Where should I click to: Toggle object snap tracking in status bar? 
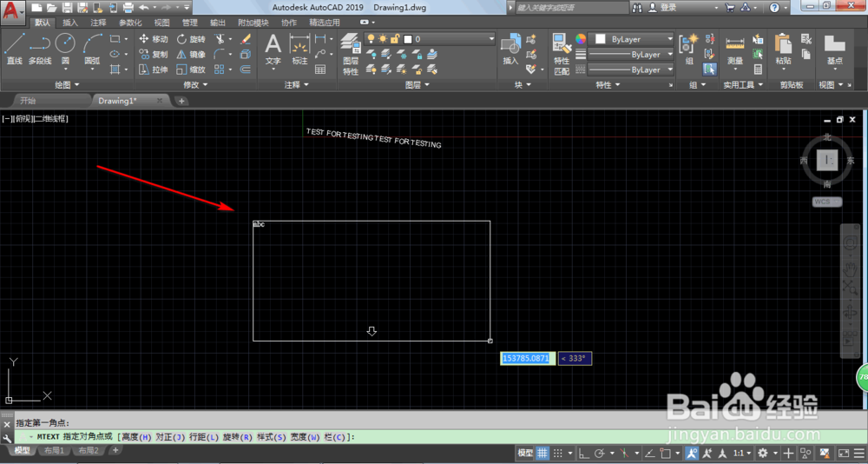[650, 453]
